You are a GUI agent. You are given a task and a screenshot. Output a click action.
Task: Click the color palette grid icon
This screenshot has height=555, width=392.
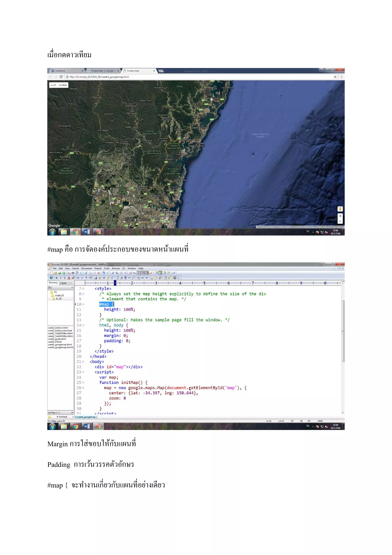click(x=73, y=278)
